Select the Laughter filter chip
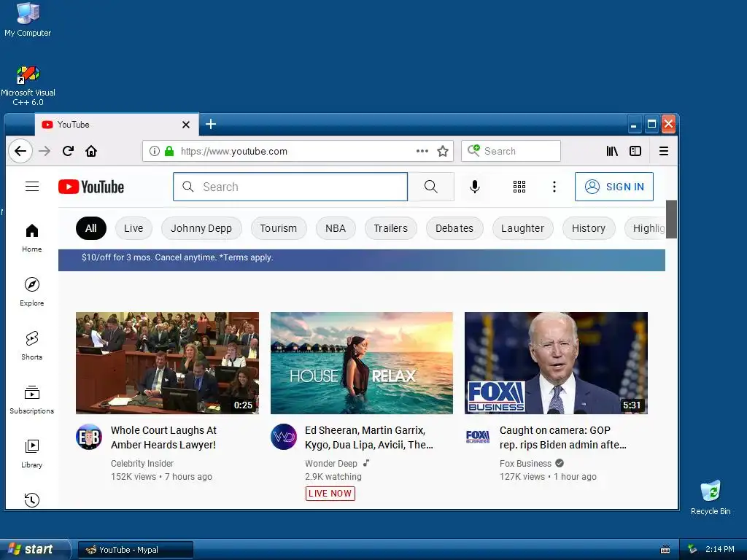This screenshot has height=560, width=747. point(522,228)
